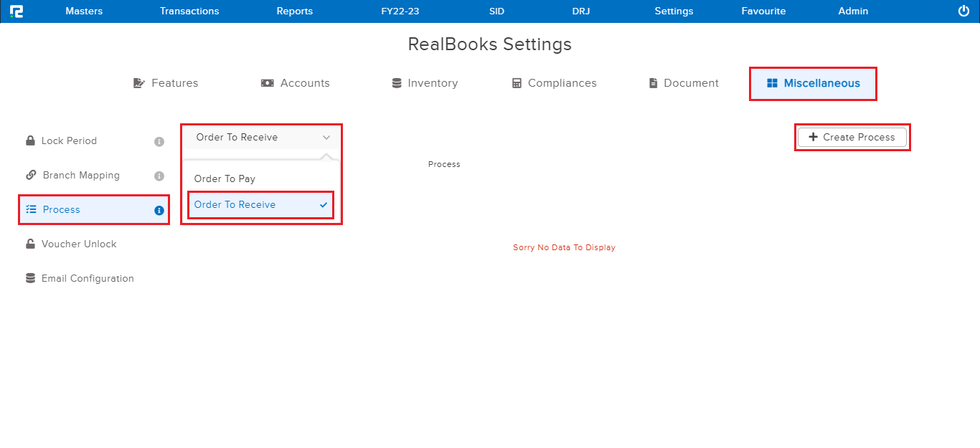Viewport: 980px width, 448px height.
Task: Open the Inventory settings tab
Action: pos(424,83)
